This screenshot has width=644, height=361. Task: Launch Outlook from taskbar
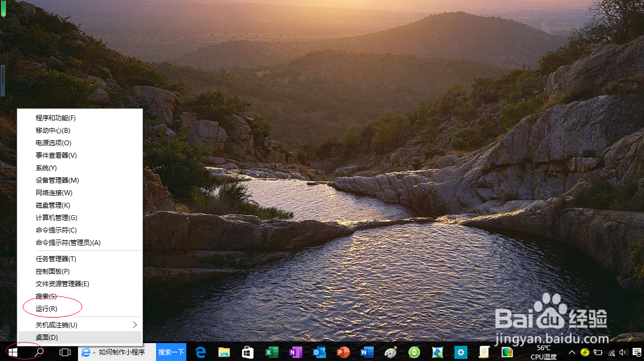point(319,352)
